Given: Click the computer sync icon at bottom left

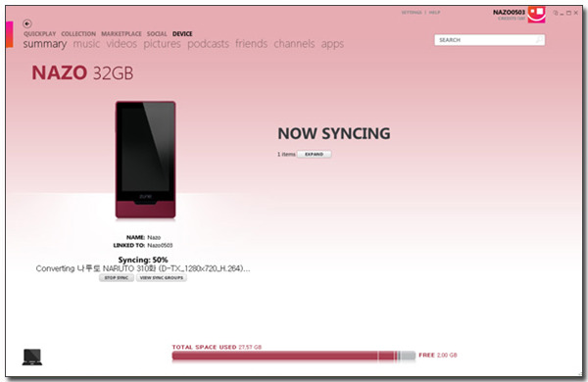Looking at the screenshot, I should pos(32,357).
